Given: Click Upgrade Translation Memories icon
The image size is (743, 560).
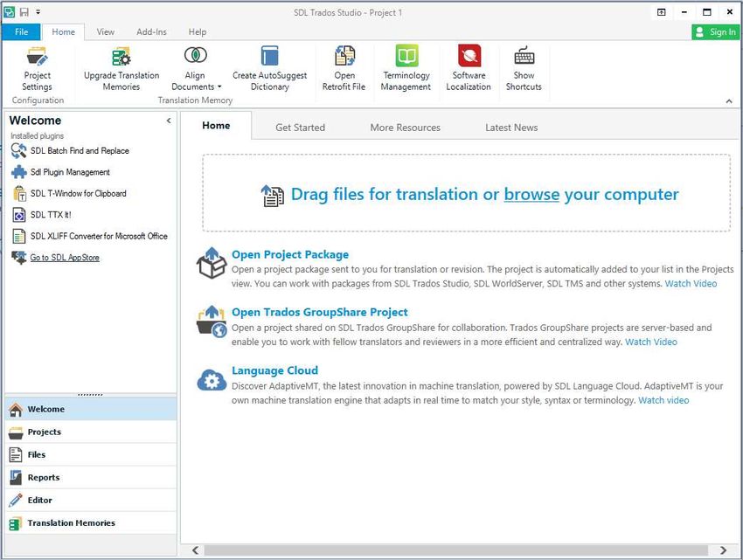Looking at the screenshot, I should (122, 57).
